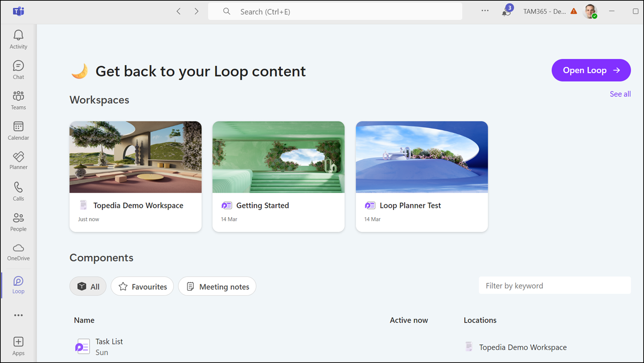The width and height of the screenshot is (644, 363).
Task: Toggle the Meeting notes filter chip
Action: pos(217,287)
